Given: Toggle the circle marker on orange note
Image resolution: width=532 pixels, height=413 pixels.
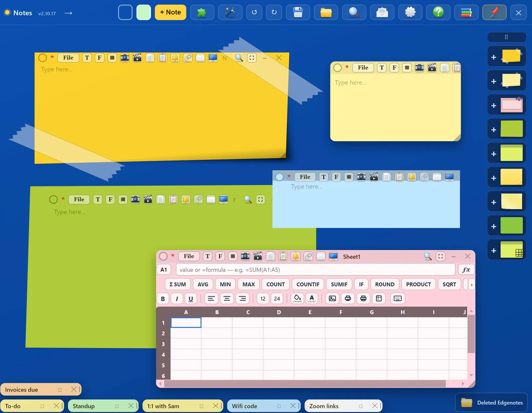Looking at the screenshot, I should 43,58.
